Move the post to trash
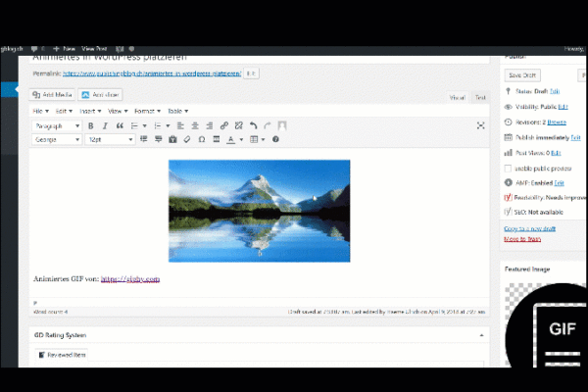 click(522, 239)
